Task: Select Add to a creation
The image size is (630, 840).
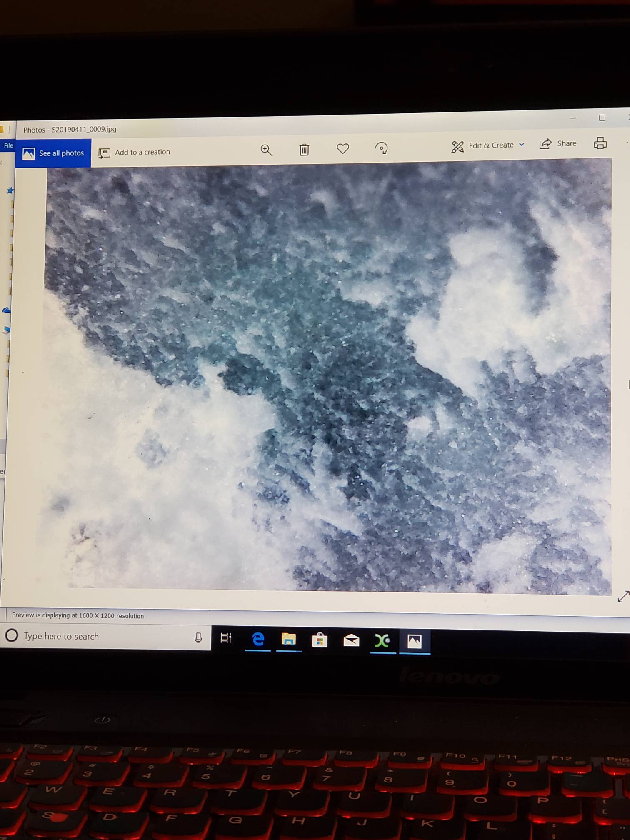Action: tap(135, 152)
